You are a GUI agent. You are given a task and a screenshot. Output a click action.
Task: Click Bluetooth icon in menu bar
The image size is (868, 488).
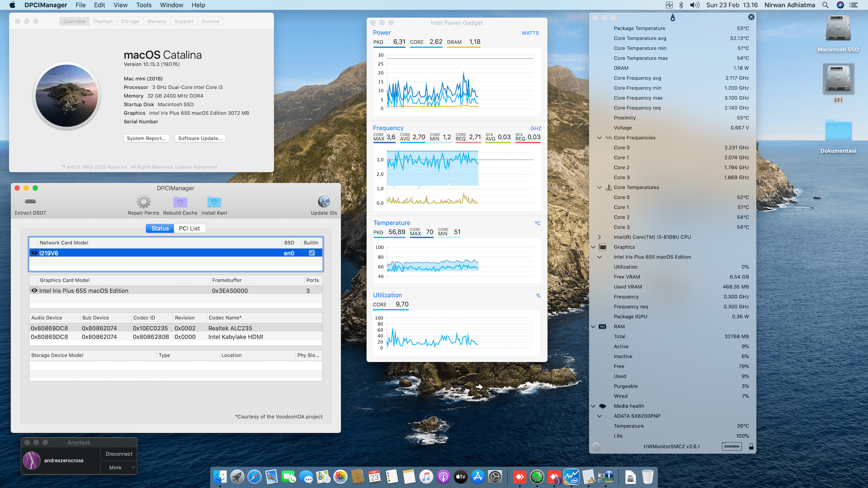point(681,5)
